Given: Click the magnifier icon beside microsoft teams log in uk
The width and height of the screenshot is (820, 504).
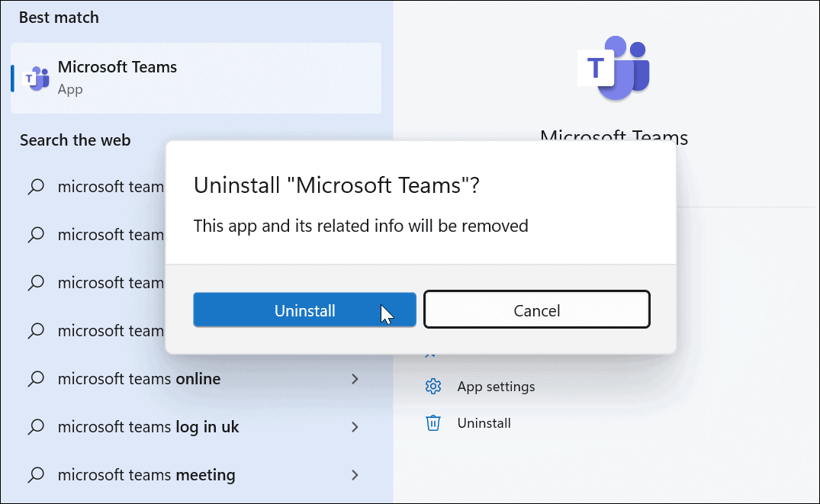Looking at the screenshot, I should [35, 426].
